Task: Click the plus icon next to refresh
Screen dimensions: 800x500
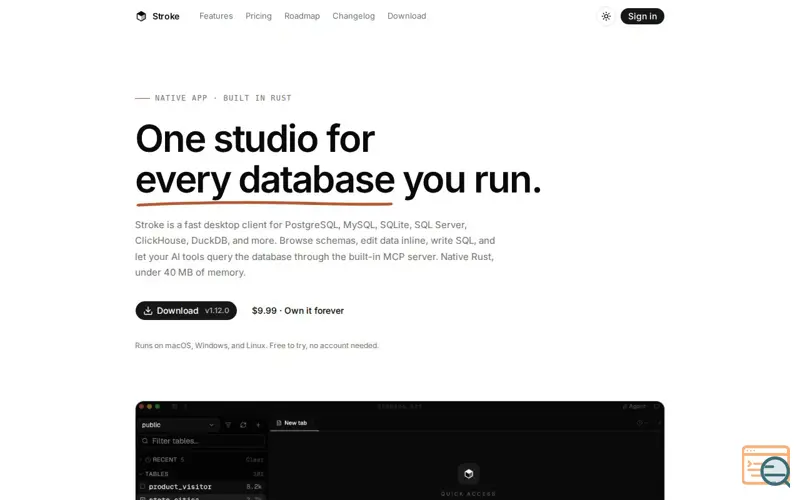Action: point(258,425)
